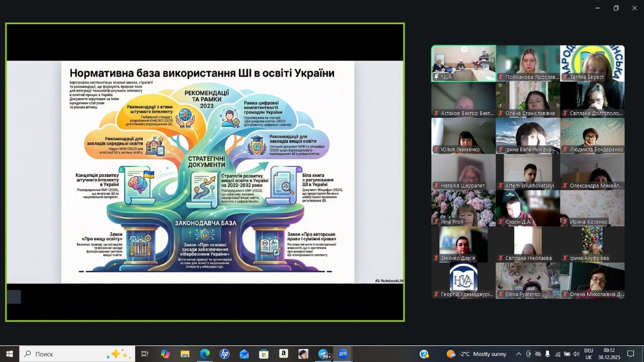This screenshot has width=644, height=362.
Task: Open the HP app in the taskbar
Action: pos(224,354)
